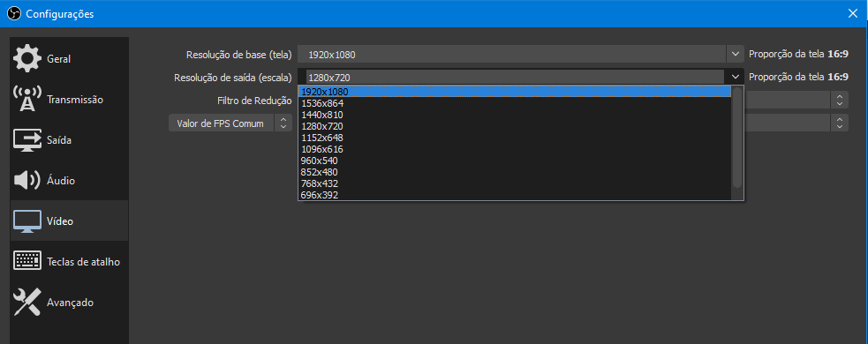This screenshot has height=344, width=868.
Task: Open the Avançado settings tab
Action: [x=69, y=303]
